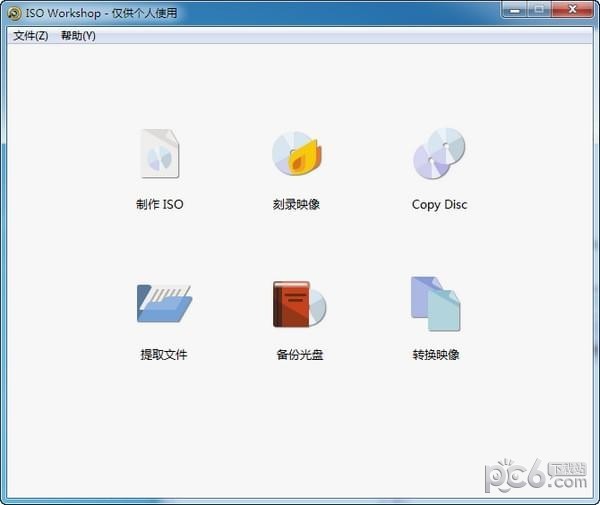Screen dimensions: 600x505
Task: Open the 帮助(Y) menu
Action: click(78, 36)
